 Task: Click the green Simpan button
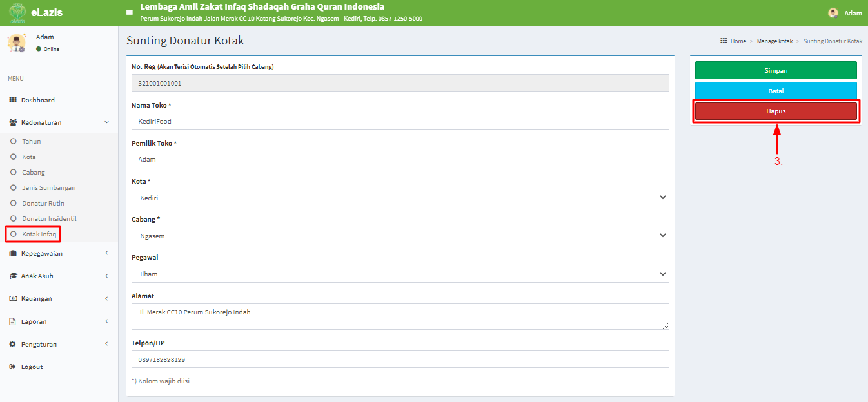coord(776,70)
